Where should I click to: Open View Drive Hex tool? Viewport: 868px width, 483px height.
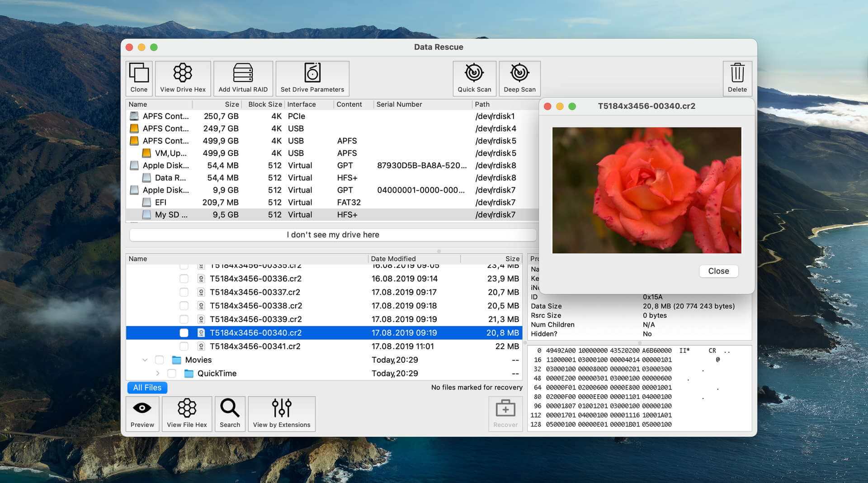[x=183, y=78]
